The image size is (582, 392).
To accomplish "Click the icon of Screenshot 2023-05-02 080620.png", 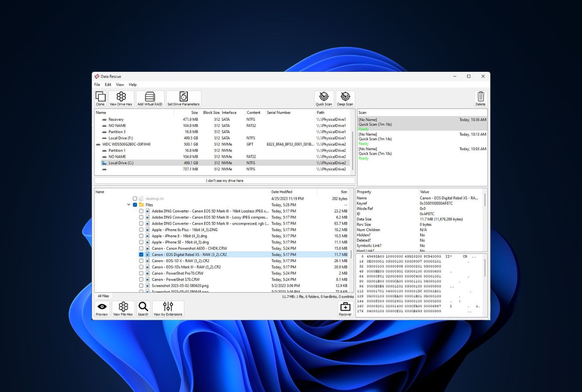I will pyautogui.click(x=148, y=286).
